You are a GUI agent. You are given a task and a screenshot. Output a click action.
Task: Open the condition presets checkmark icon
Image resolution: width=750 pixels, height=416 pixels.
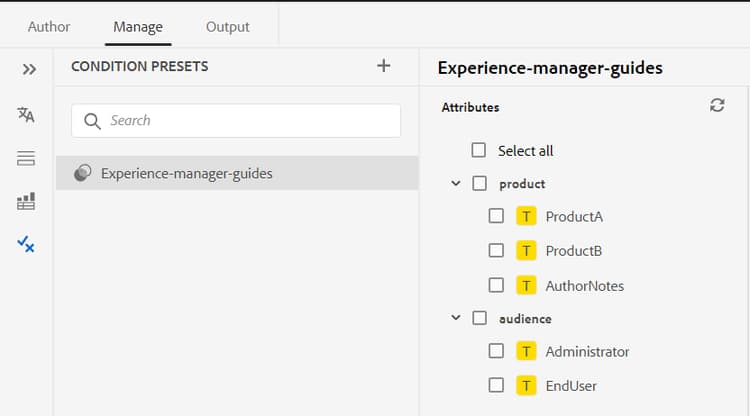26,243
